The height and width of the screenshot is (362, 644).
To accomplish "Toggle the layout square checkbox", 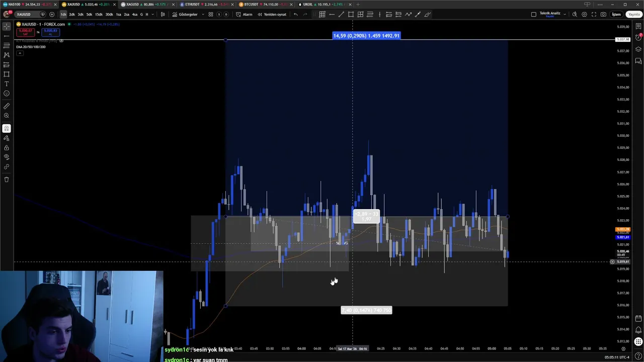I will [x=534, y=14].
